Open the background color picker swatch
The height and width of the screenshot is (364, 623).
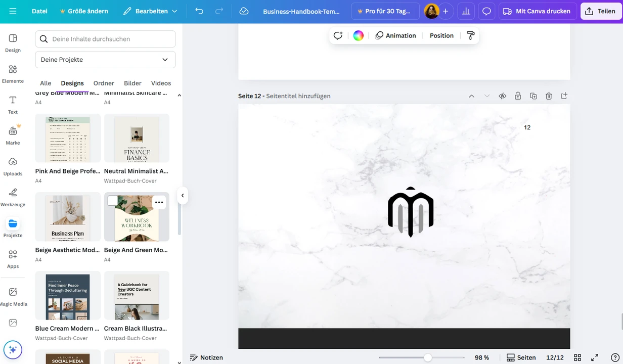tap(358, 35)
